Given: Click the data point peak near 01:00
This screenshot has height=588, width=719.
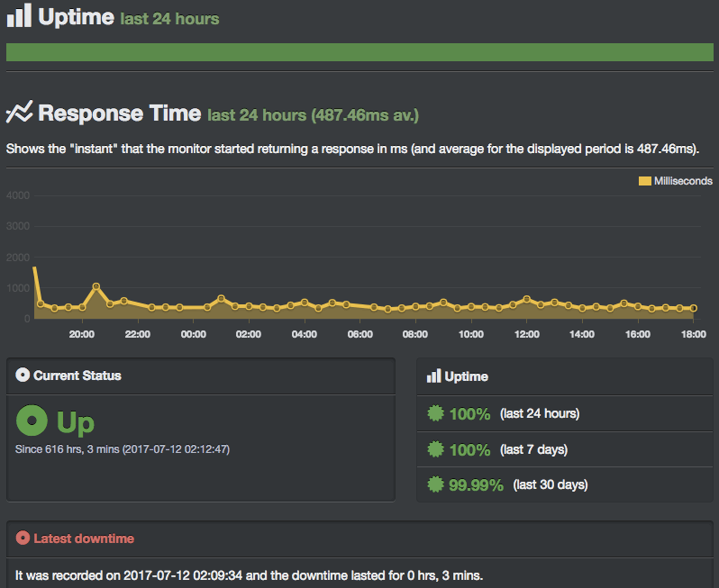Looking at the screenshot, I should click(222, 298).
